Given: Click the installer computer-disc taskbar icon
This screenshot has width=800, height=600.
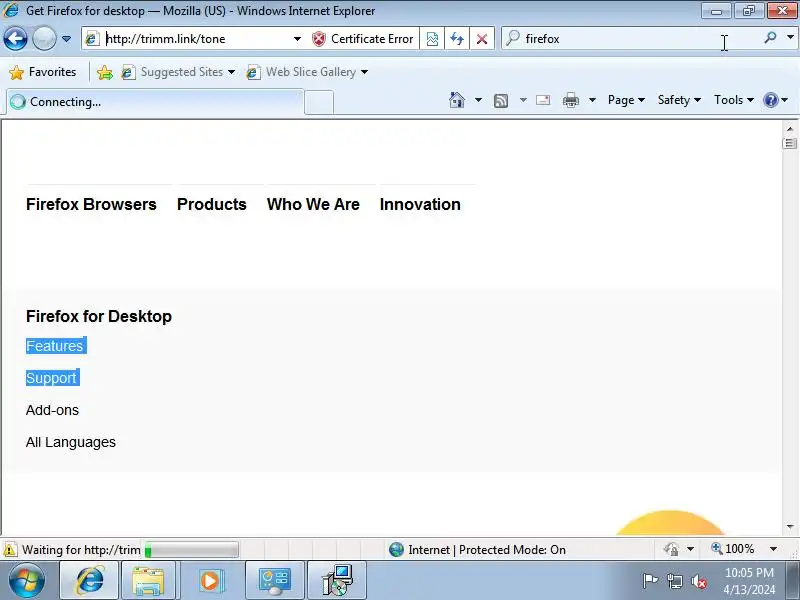Looking at the screenshot, I should pos(337,581).
